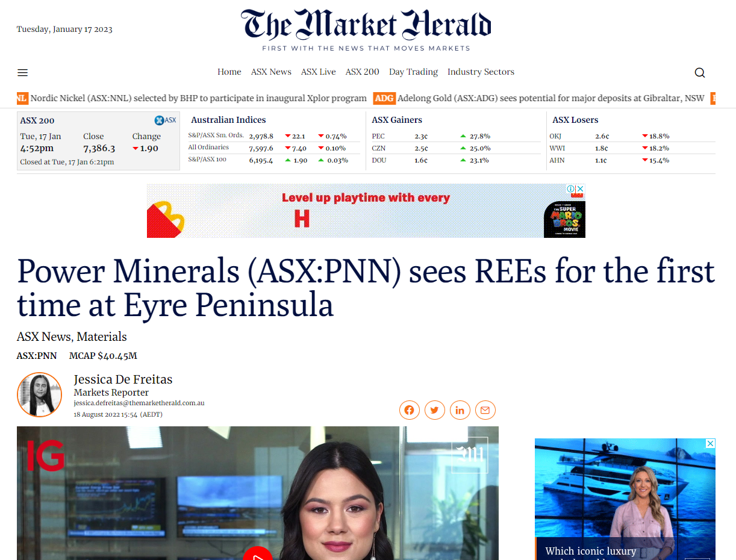Share article via email icon
736x560 pixels.
coord(485,410)
